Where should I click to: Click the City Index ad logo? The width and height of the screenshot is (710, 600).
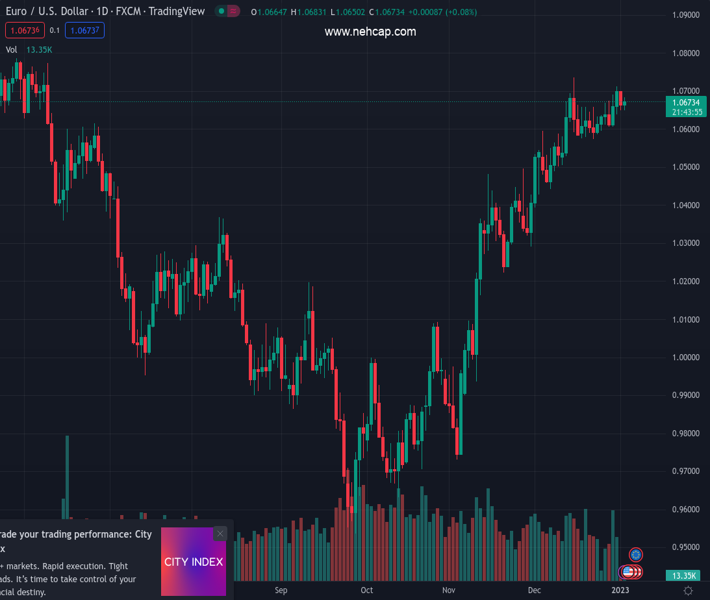tap(194, 562)
